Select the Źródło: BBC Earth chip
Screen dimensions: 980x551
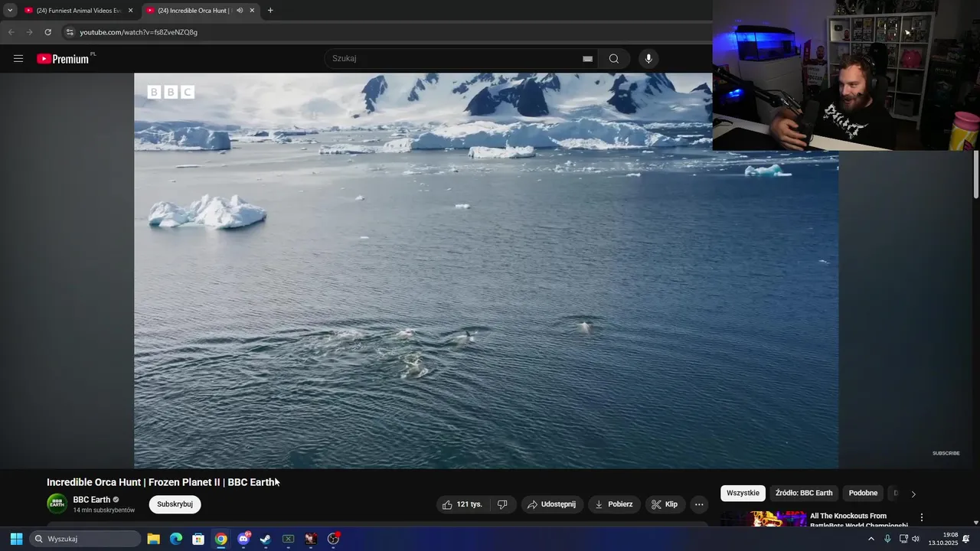pos(804,494)
